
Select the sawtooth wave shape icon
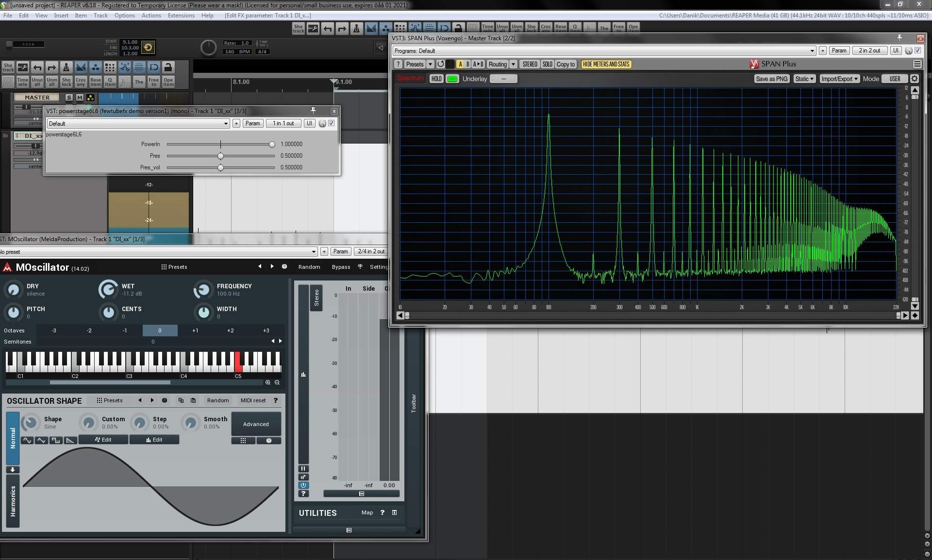click(x=70, y=440)
